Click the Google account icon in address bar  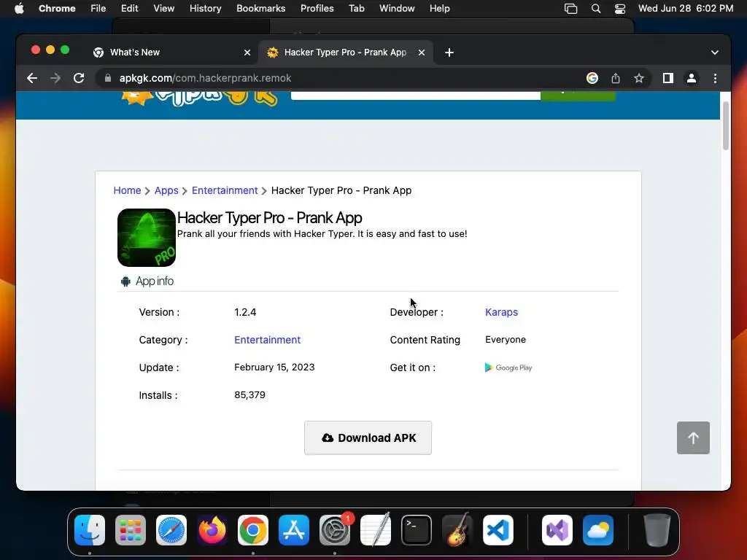click(592, 78)
